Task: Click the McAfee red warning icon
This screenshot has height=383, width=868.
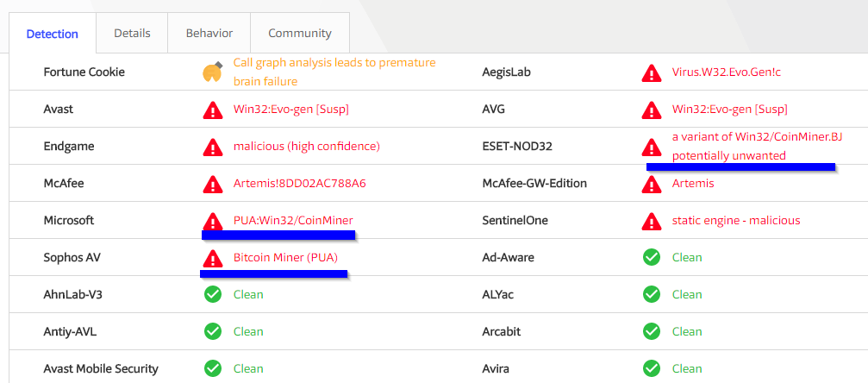Action: coord(213,184)
